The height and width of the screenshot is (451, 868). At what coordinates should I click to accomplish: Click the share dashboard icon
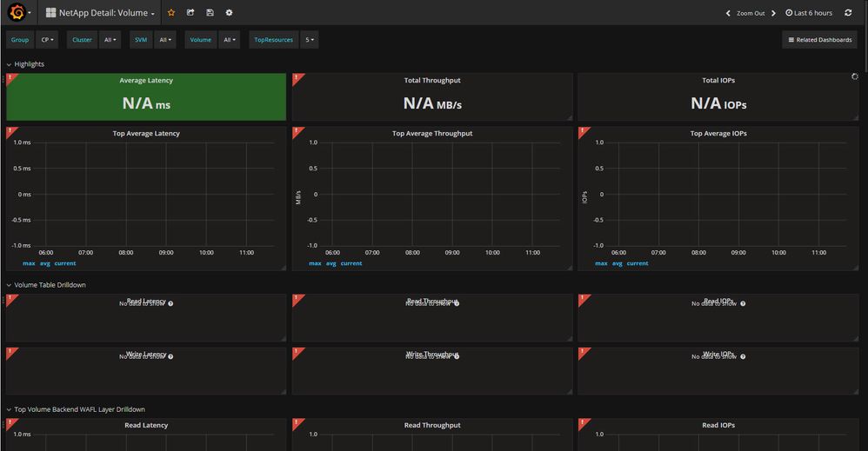190,13
